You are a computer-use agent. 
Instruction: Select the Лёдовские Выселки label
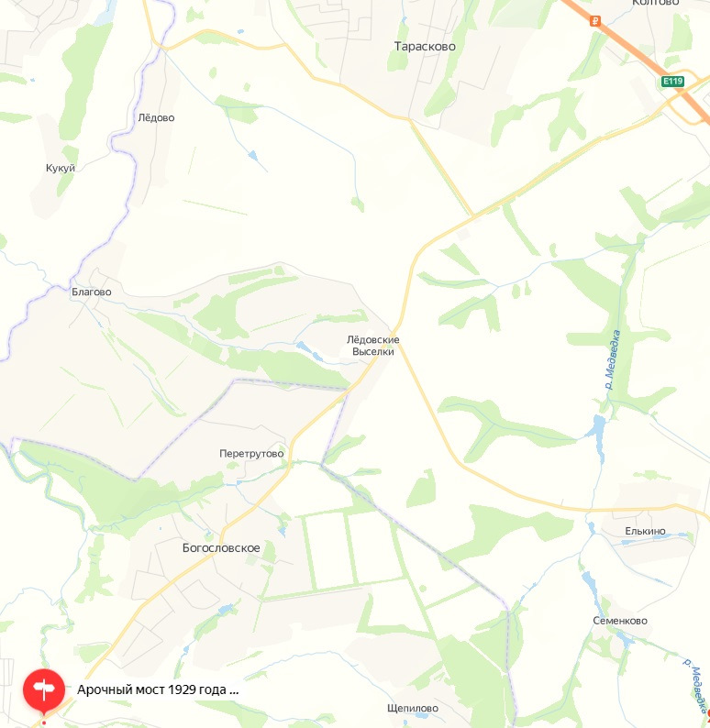pos(372,346)
